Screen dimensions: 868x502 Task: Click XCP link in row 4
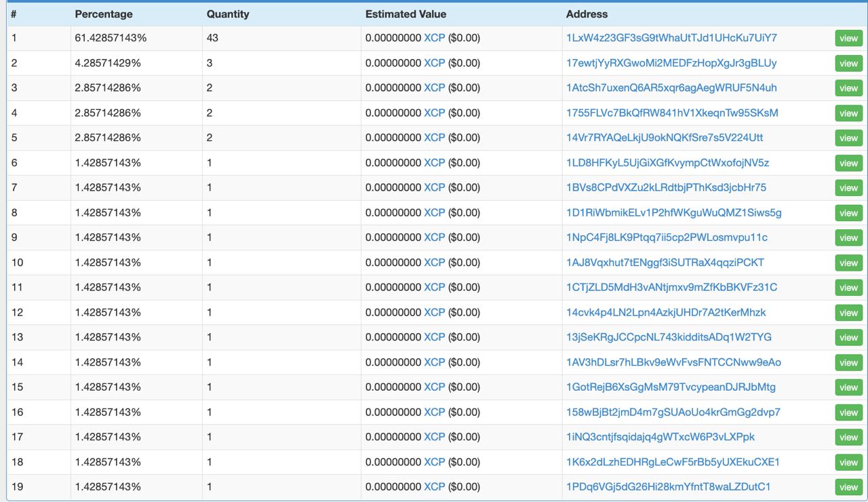coord(435,113)
